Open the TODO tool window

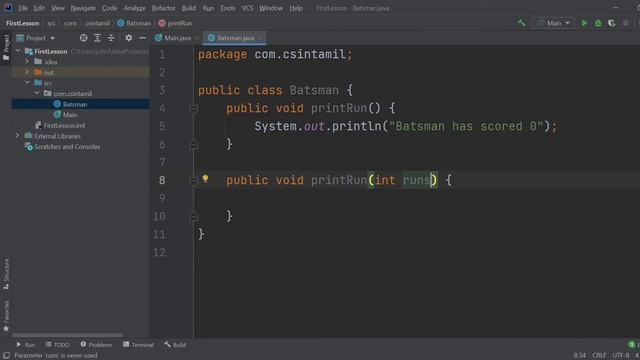58,345
